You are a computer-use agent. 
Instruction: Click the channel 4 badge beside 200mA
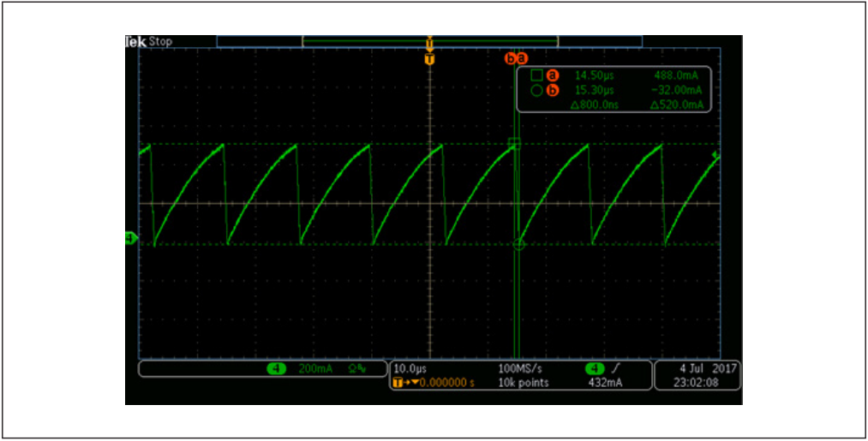(x=276, y=369)
